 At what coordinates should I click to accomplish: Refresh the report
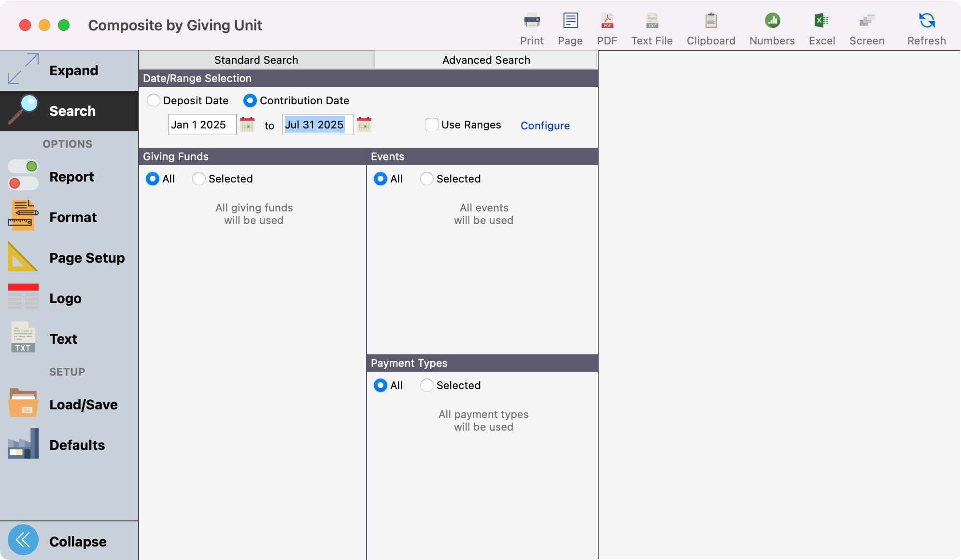[926, 27]
